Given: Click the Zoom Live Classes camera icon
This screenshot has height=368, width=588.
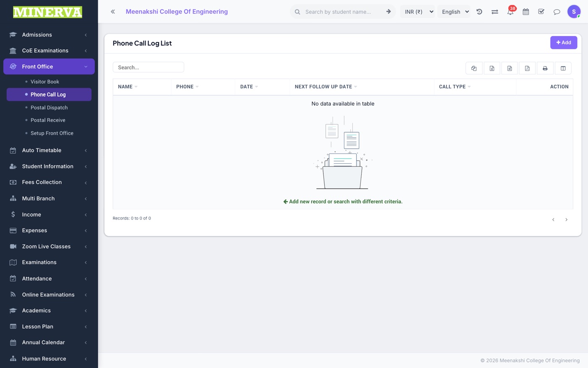Looking at the screenshot, I should point(13,246).
